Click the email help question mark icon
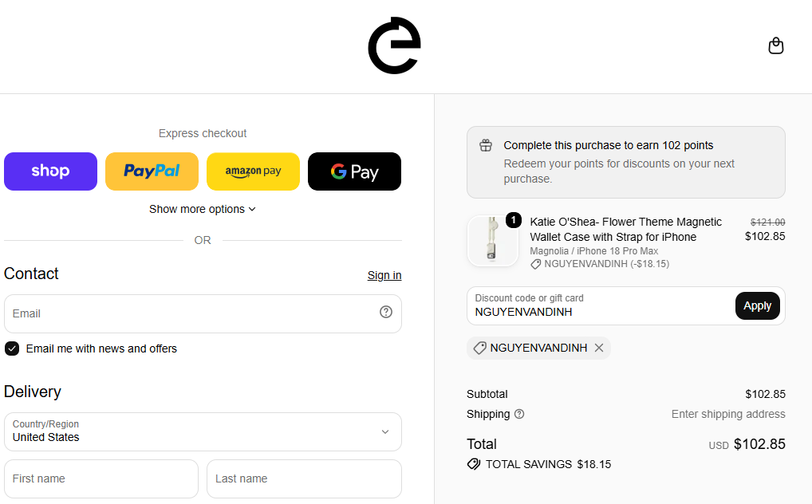812x504 pixels. click(x=386, y=312)
